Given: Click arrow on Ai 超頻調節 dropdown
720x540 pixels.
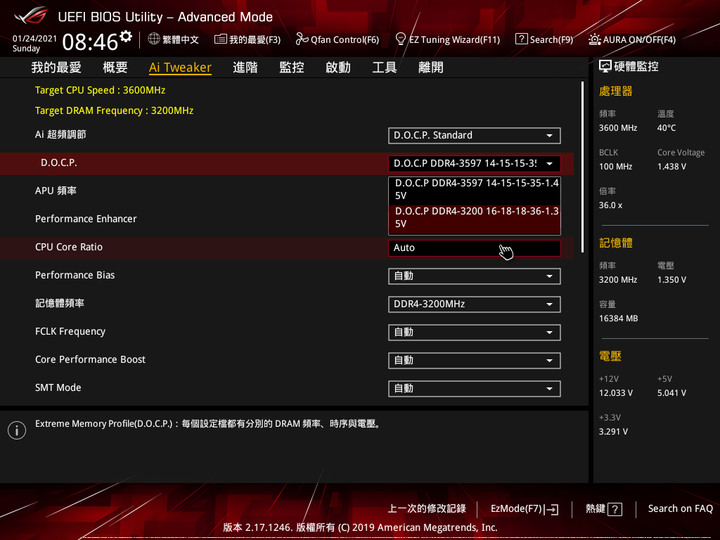Looking at the screenshot, I should (x=549, y=136).
